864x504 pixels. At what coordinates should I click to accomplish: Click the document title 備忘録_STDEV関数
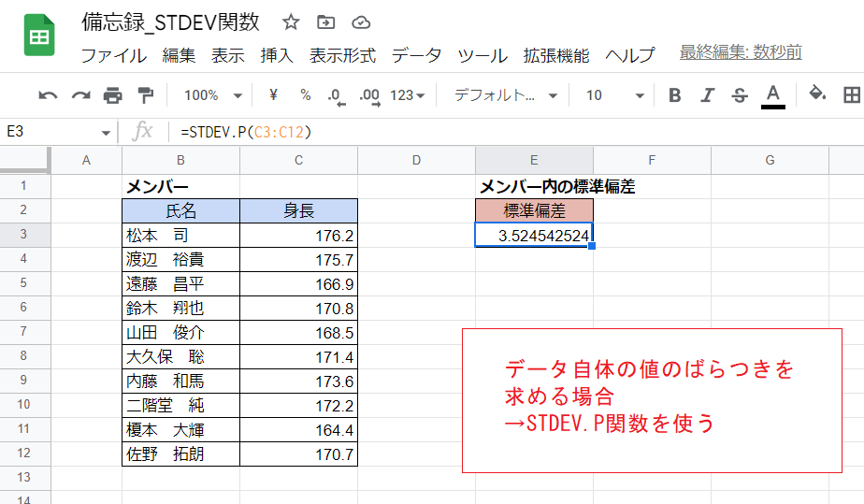pyautogui.click(x=171, y=22)
